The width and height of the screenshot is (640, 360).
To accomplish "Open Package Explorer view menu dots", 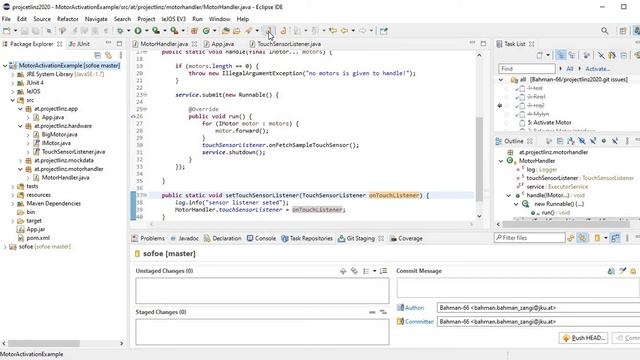I will pos(121,55).
